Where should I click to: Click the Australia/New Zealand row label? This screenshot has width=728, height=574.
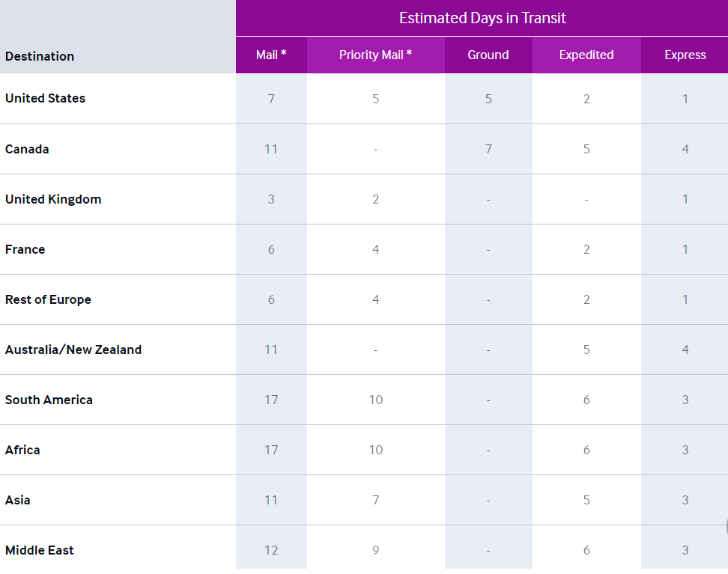tap(73, 349)
